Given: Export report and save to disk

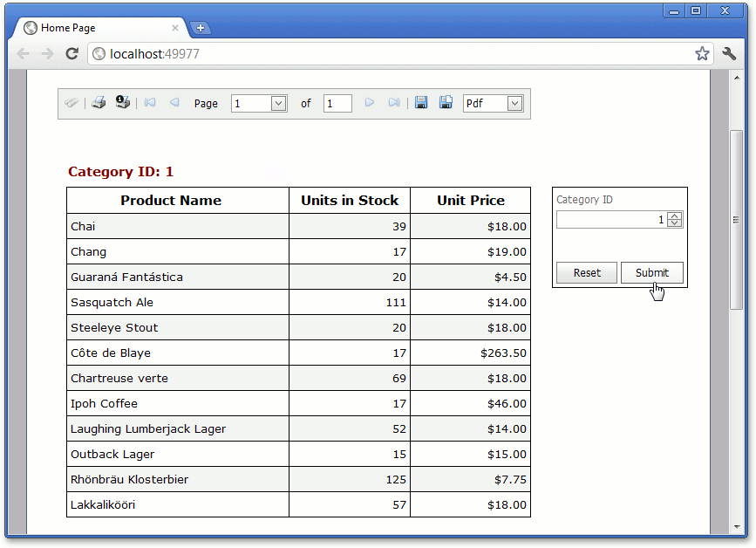Looking at the screenshot, I should 421,103.
